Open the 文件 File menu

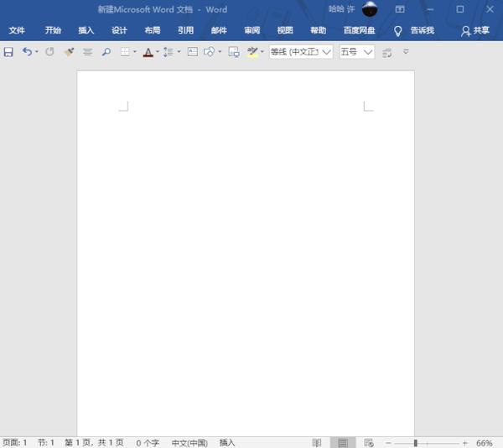[17, 30]
